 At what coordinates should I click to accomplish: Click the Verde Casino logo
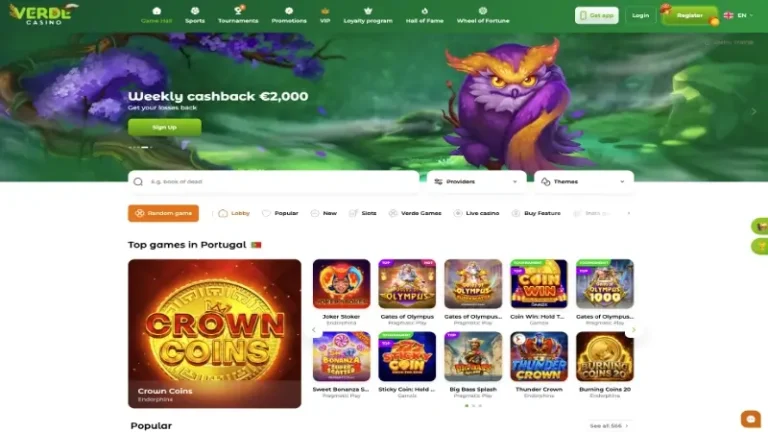click(x=43, y=15)
